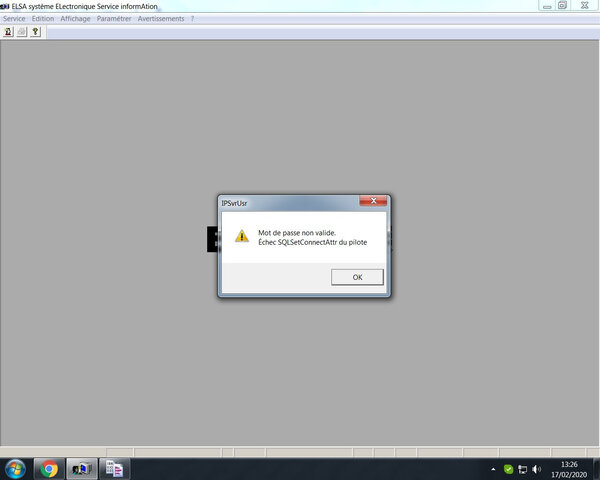Click the print toolbar icon
The height and width of the screenshot is (480, 600).
[x=22, y=32]
